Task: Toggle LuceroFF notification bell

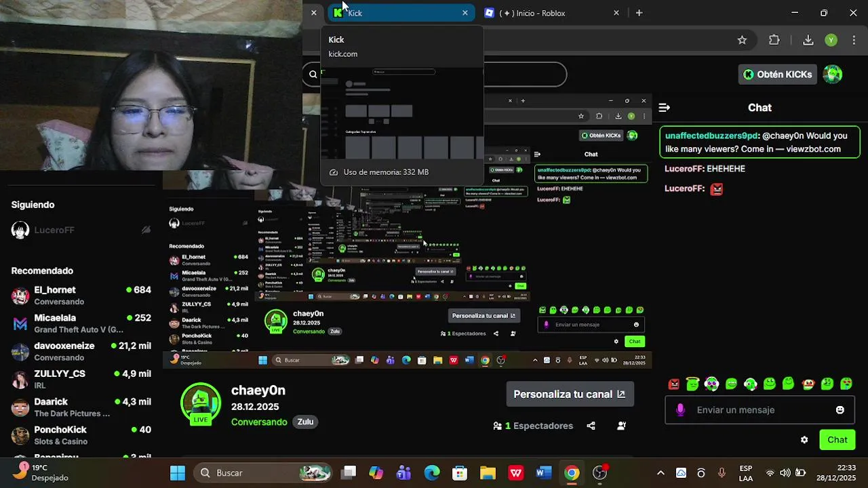Action: click(x=146, y=230)
